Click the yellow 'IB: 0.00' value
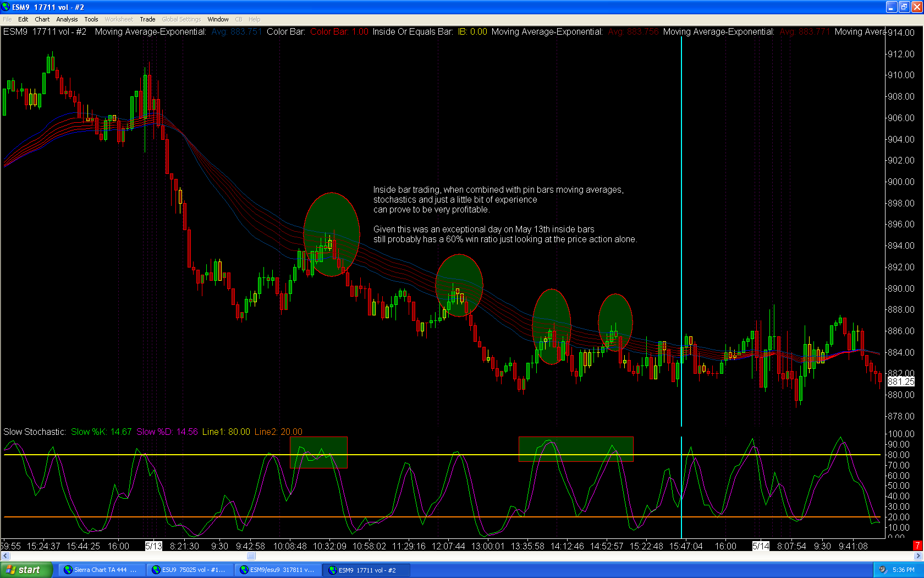The width and height of the screenshot is (924, 578). (x=473, y=32)
